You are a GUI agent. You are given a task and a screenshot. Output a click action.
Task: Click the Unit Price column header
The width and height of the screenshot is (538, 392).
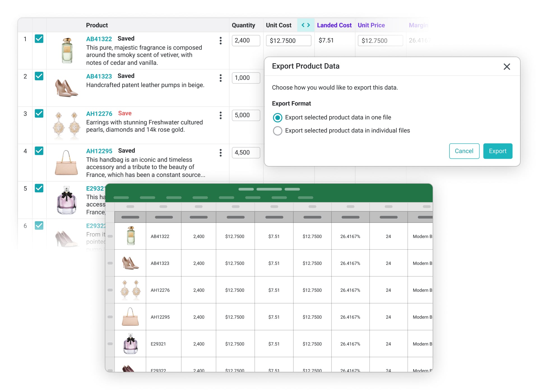click(371, 25)
